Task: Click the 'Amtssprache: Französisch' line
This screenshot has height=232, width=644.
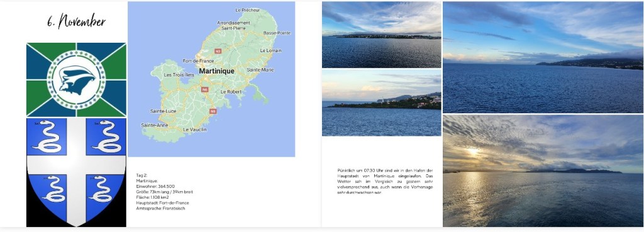Action: (160, 209)
